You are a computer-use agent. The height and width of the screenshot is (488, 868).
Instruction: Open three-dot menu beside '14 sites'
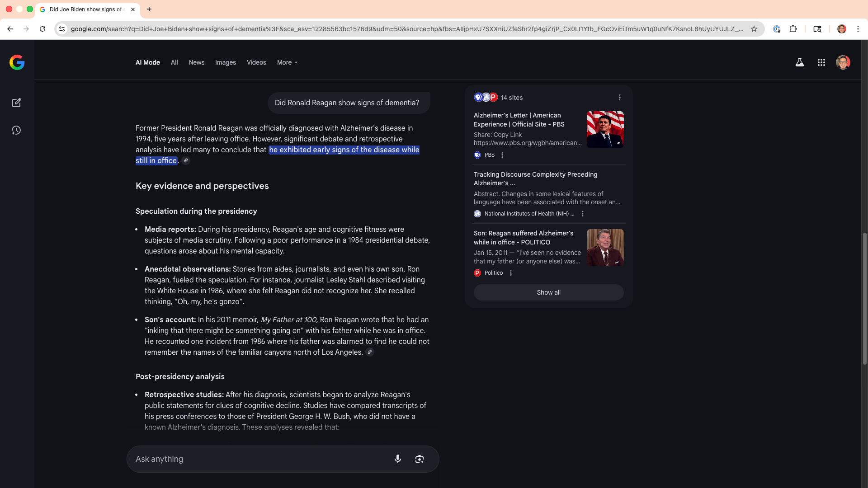pyautogui.click(x=619, y=98)
